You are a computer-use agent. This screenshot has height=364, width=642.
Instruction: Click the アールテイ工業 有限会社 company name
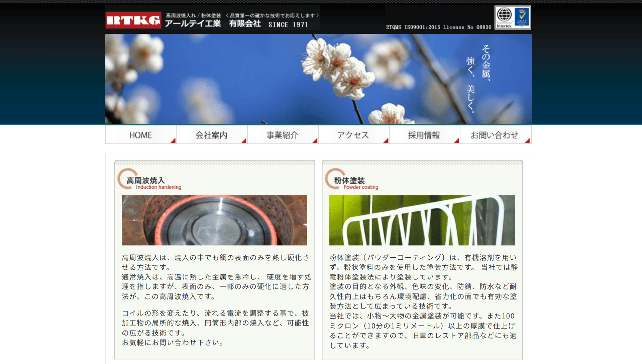tap(213, 24)
